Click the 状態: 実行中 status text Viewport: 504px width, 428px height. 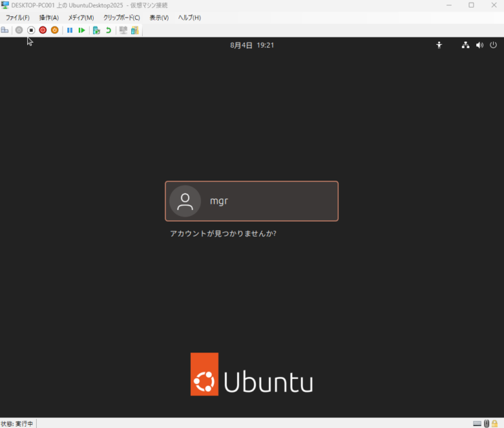click(x=17, y=424)
